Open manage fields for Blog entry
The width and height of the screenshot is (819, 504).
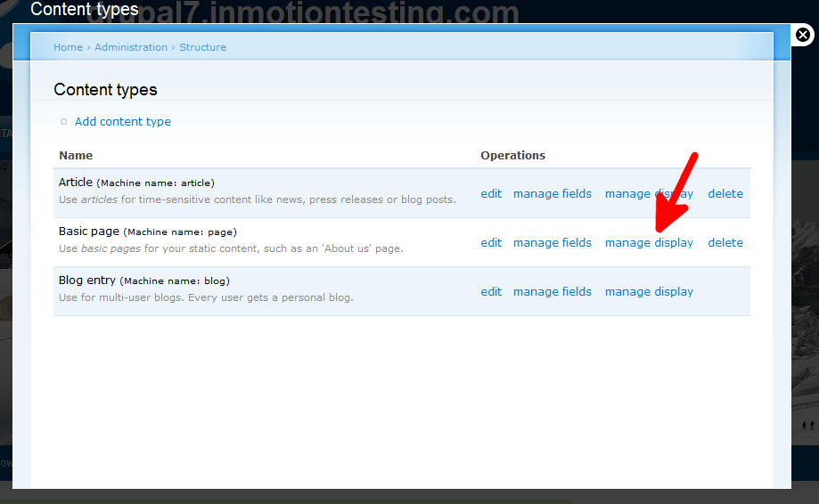pos(553,292)
